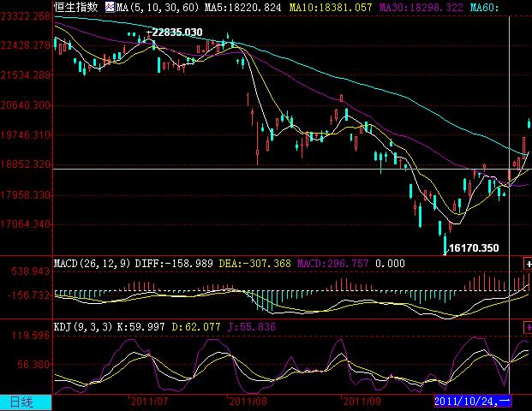Click the MA5:18220.824 value
The height and width of the screenshot is (411, 532).
[x=243, y=8]
